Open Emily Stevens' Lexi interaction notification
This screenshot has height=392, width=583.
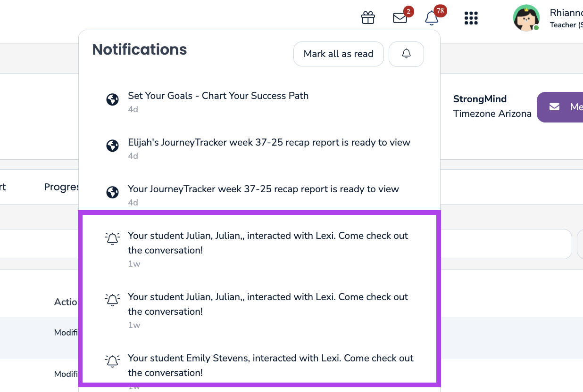270,365
